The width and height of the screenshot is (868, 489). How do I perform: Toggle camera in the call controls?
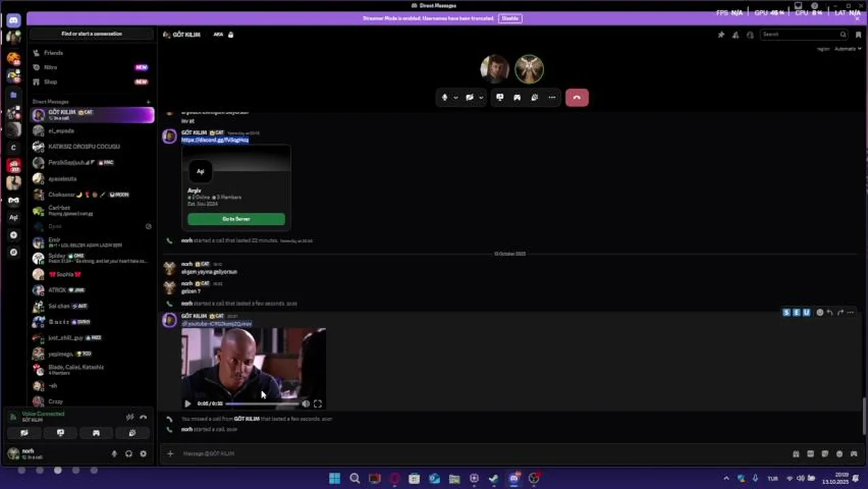coord(469,97)
